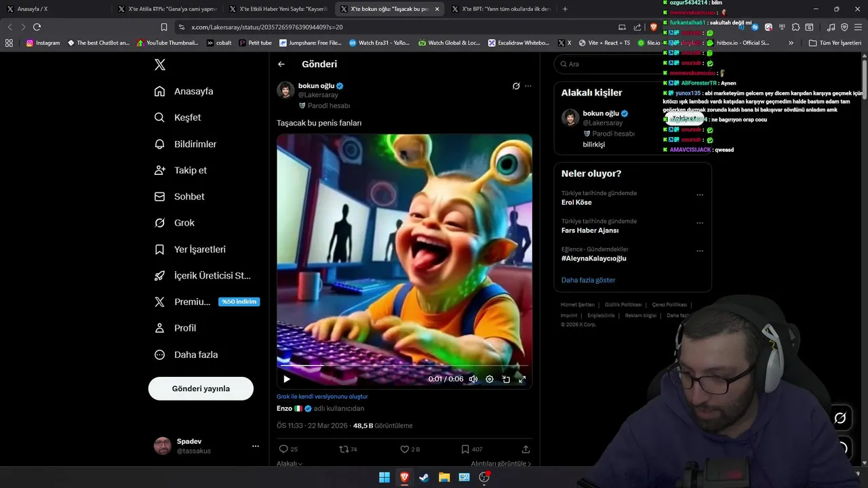Screen dimensions: 868x488
Task: Close the X'te bokun oğlu tab
Action: pos(437,9)
